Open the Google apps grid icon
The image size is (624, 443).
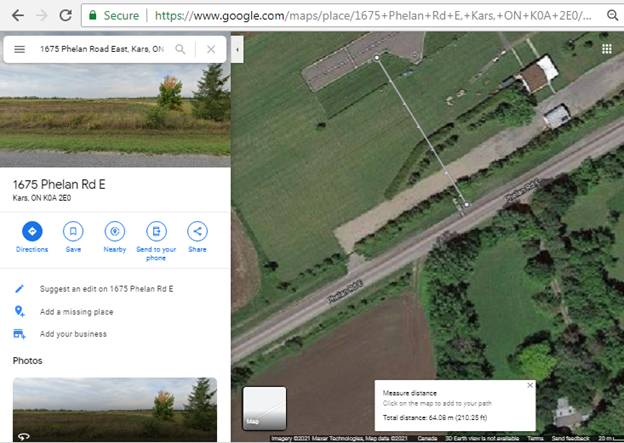[x=606, y=49]
